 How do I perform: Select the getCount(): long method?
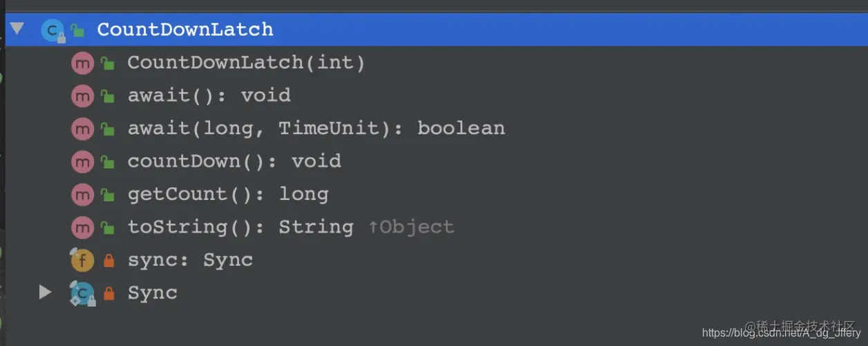pyautogui.click(x=228, y=194)
